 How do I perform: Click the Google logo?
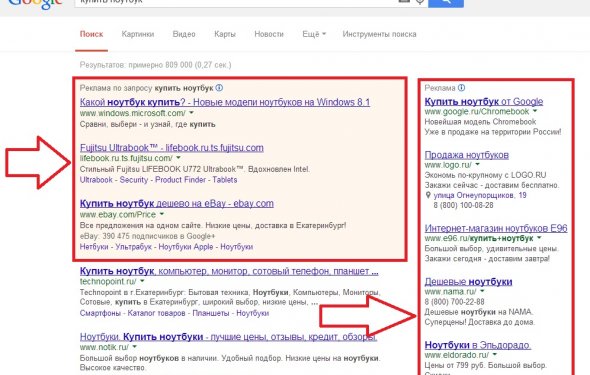[35, 4]
